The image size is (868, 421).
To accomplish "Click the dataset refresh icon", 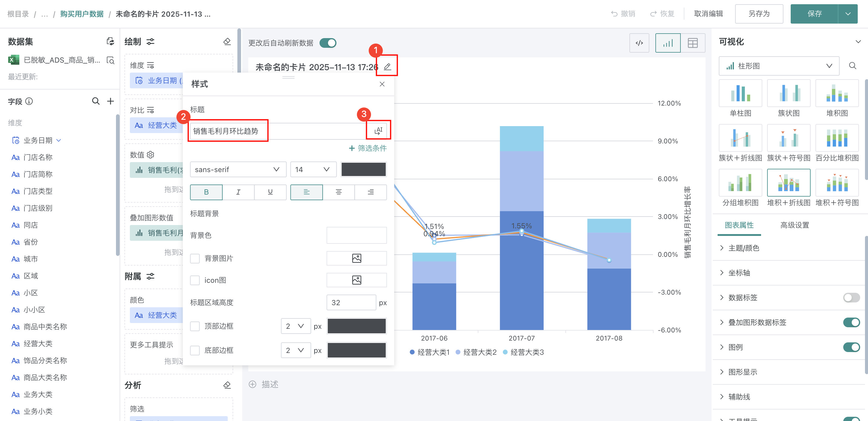I will click(x=110, y=41).
